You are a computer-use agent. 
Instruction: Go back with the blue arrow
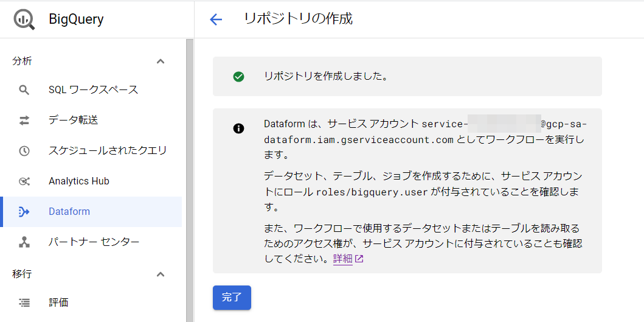216,19
